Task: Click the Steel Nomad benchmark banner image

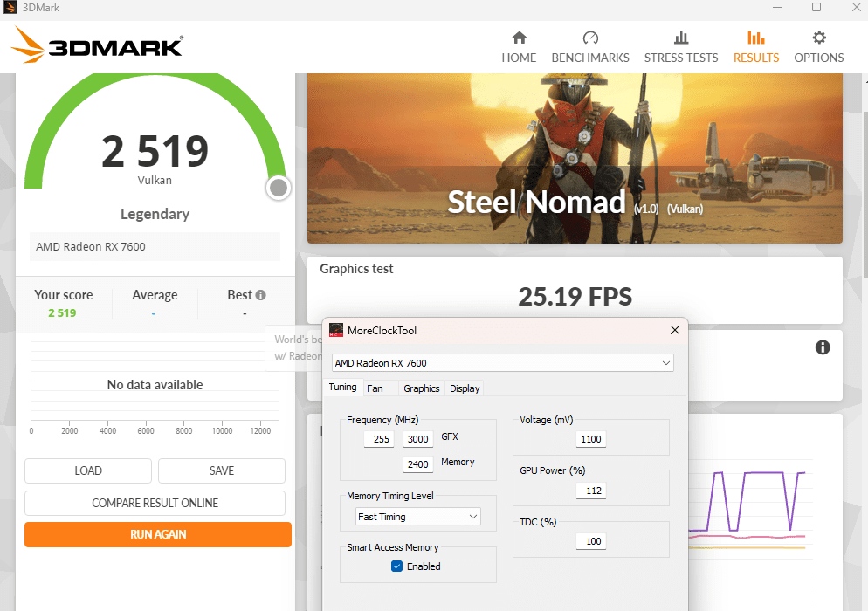Action: (x=575, y=158)
